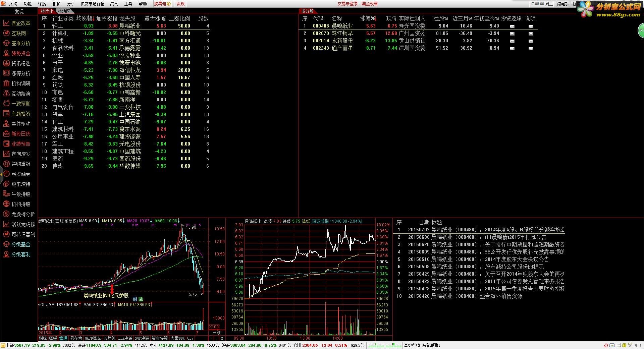Select the MACD基本 indicator tab
The width and height of the screenshot is (644, 349).
93,338
